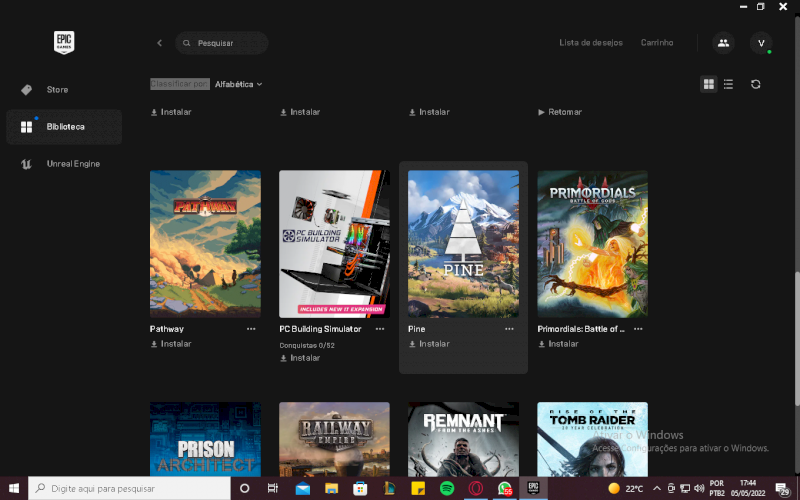Click the Conquistas 0/52 text

pyautogui.click(x=307, y=345)
